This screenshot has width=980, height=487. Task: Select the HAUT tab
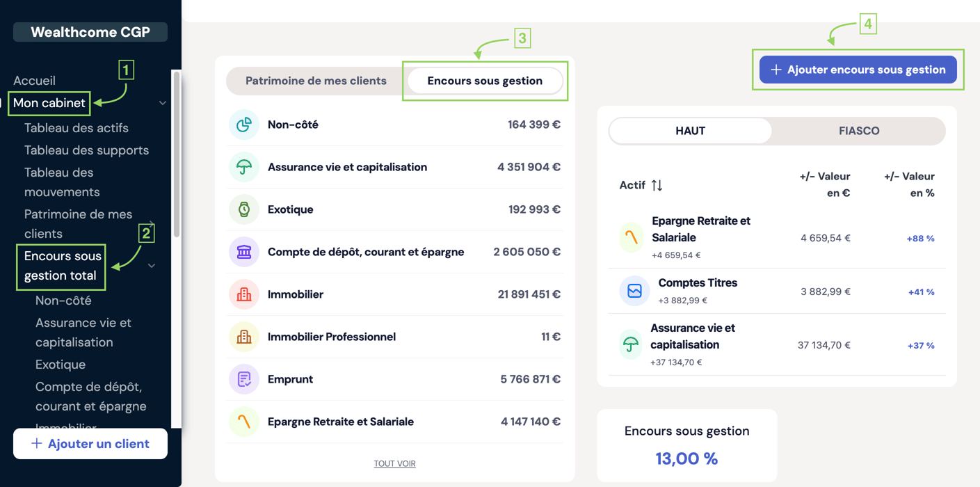[689, 130]
